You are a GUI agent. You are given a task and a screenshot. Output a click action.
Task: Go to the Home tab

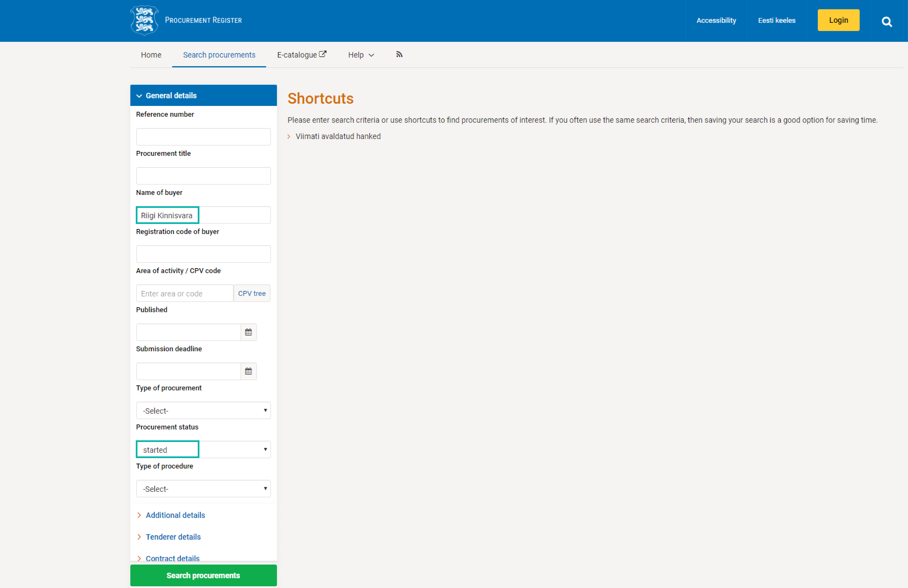(x=151, y=55)
